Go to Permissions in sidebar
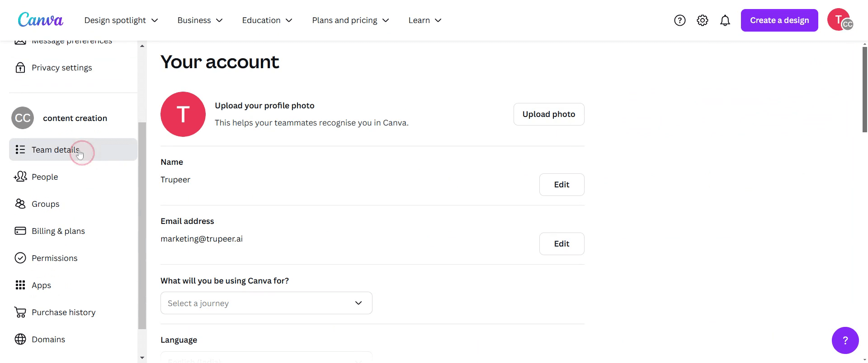This screenshot has width=868, height=363. pos(54,258)
